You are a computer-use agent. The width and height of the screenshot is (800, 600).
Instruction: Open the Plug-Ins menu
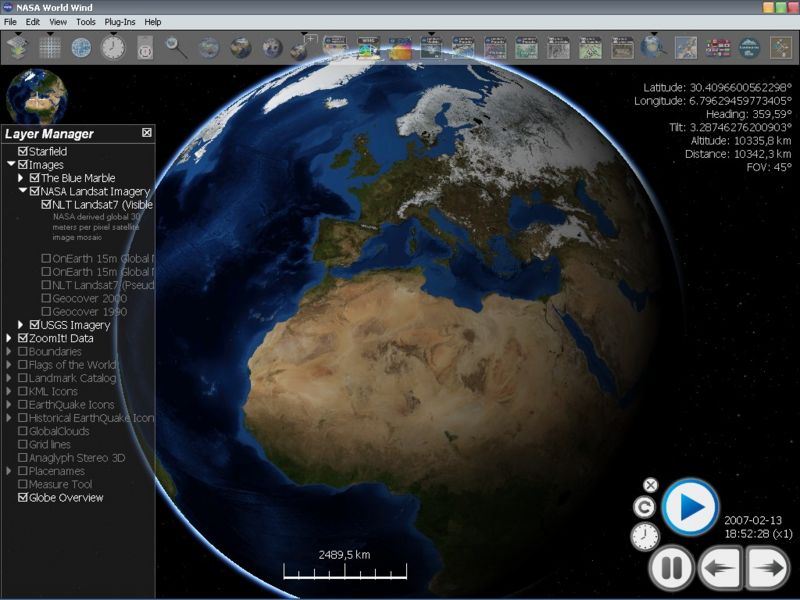click(x=120, y=21)
